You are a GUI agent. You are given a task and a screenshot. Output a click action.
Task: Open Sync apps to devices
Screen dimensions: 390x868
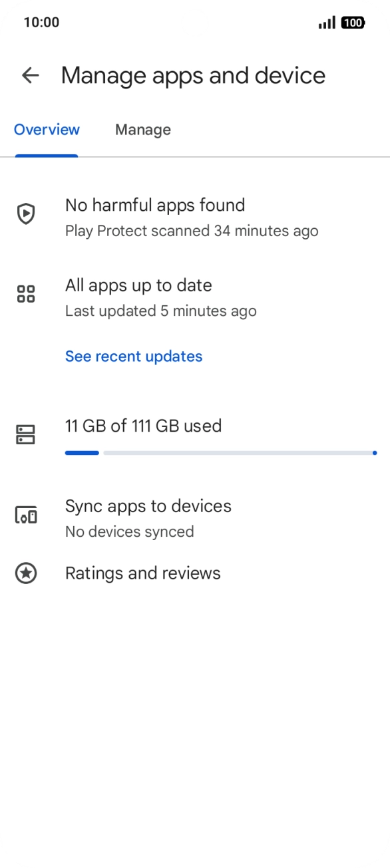pyautogui.click(x=195, y=517)
